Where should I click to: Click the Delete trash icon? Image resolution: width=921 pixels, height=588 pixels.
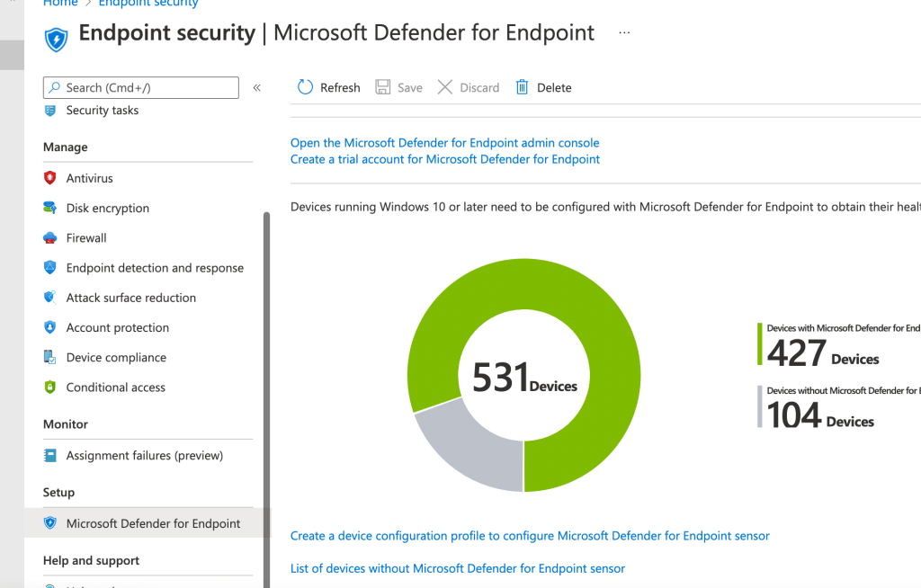522,87
